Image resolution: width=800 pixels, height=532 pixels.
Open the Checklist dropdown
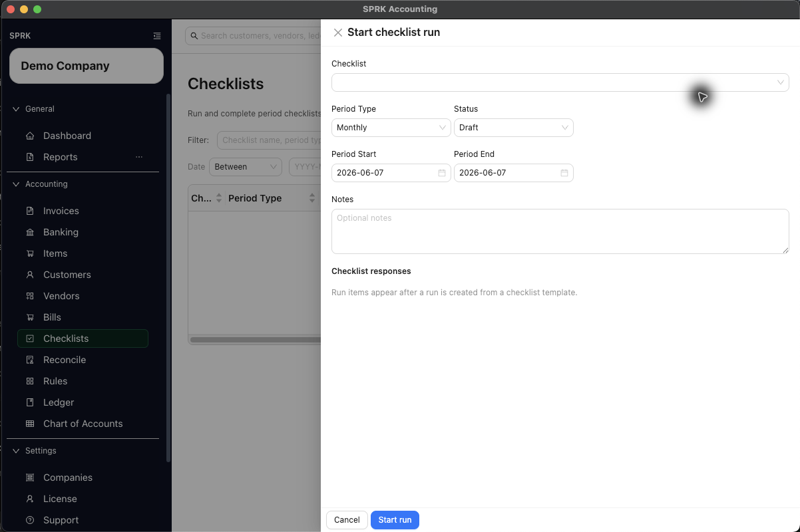560,82
